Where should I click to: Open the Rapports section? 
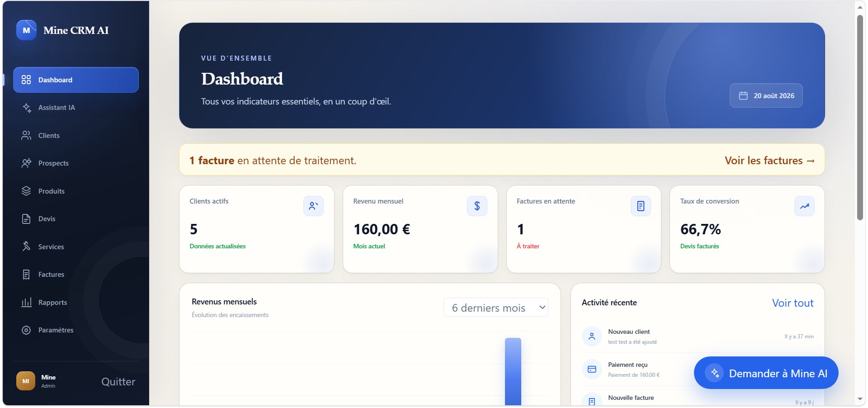76,302
